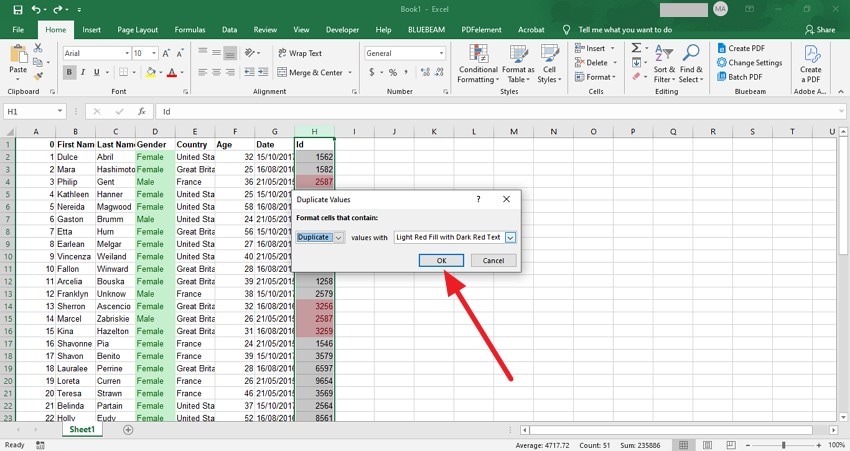
Task: Toggle Italic formatting
Action: [x=83, y=72]
